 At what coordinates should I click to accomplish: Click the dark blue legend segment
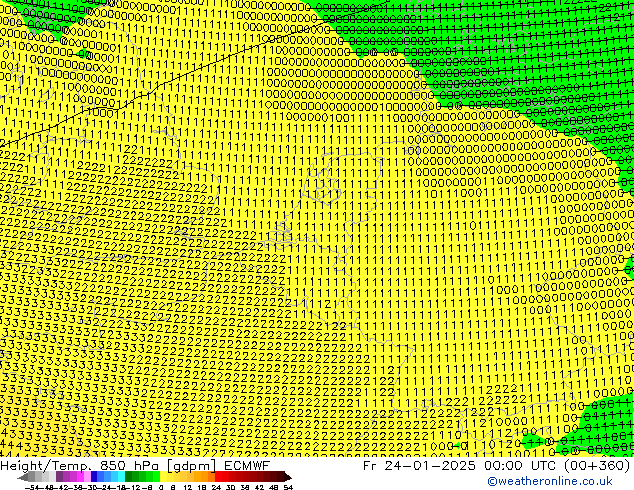coord(94,477)
